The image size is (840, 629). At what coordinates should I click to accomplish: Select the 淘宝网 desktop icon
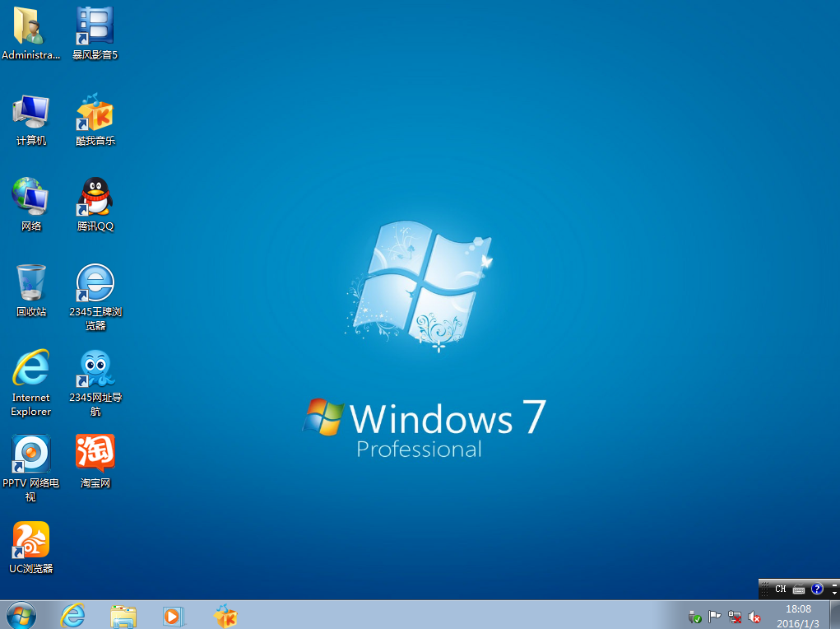coord(95,462)
